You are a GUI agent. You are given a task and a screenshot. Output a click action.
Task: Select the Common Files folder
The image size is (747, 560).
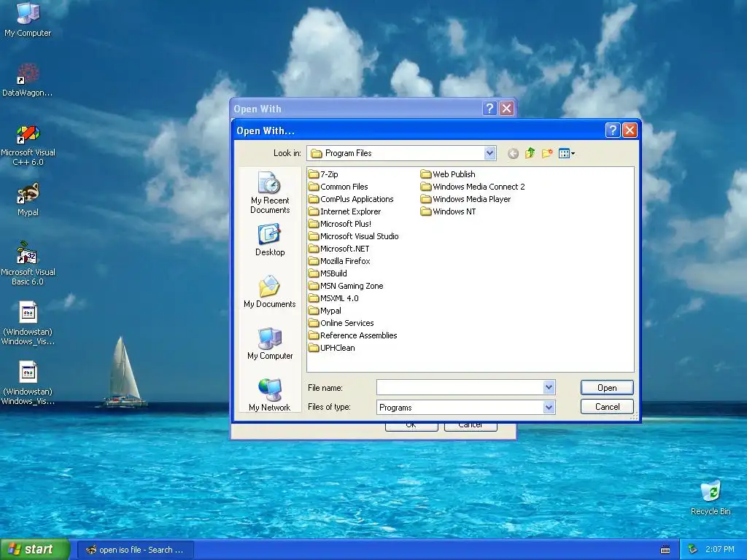coord(338,187)
